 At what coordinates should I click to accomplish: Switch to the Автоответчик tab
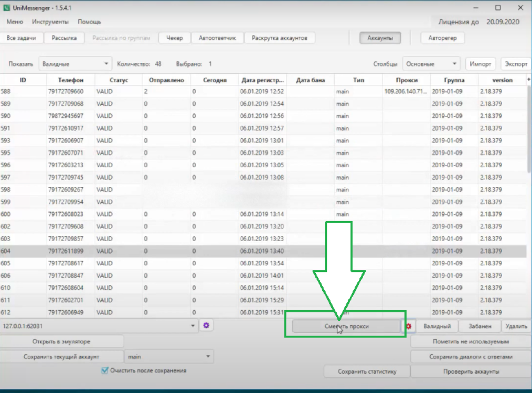(x=217, y=38)
